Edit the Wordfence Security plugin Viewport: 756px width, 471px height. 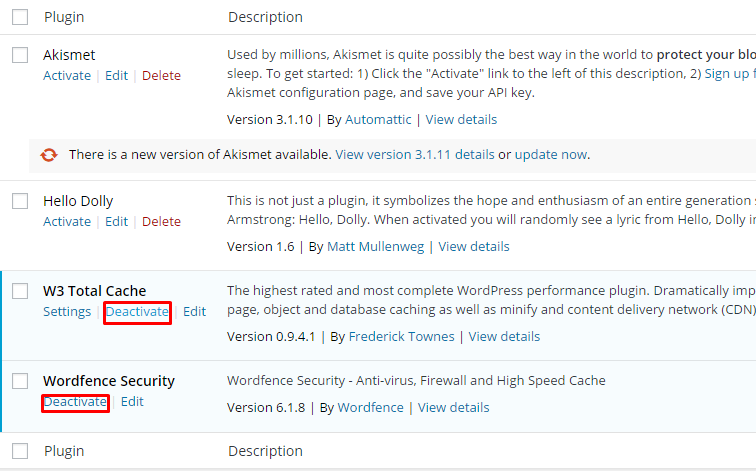[132, 402]
